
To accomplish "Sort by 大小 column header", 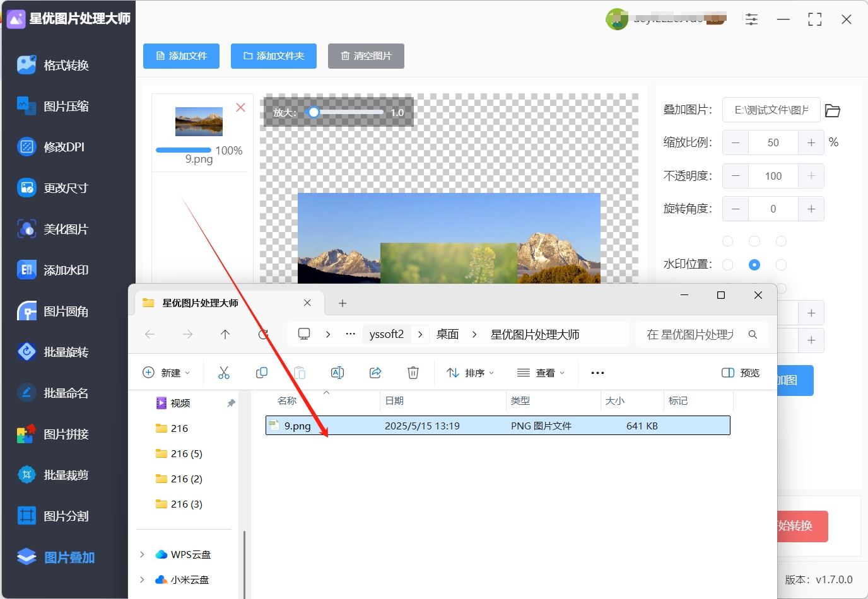I will 615,400.
